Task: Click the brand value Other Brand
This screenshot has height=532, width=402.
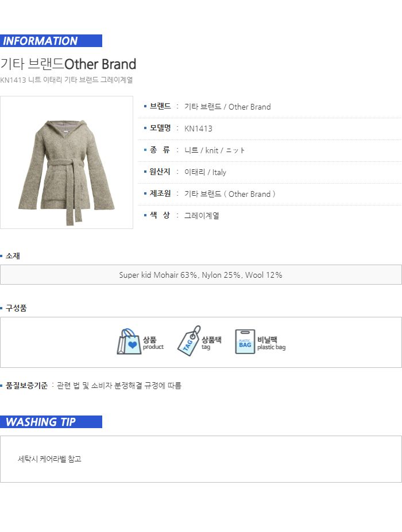Action: coord(227,107)
